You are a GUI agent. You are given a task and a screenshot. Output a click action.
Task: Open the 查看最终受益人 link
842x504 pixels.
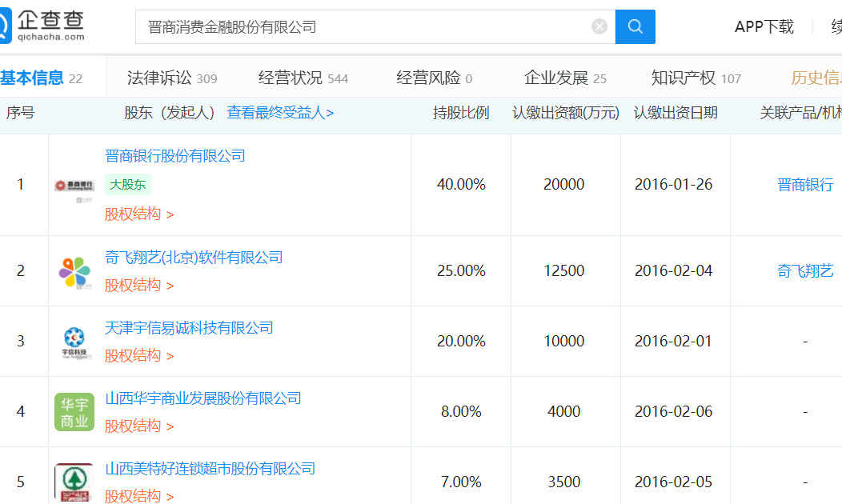pos(280,113)
